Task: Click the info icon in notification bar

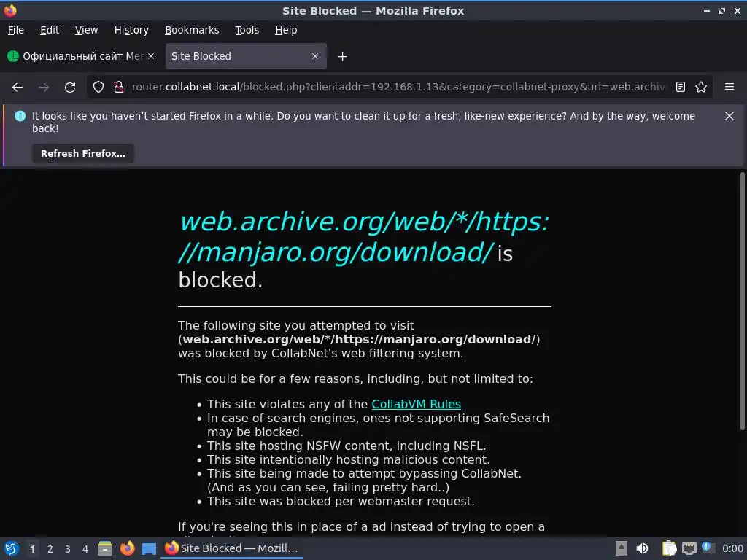Action: 20,116
